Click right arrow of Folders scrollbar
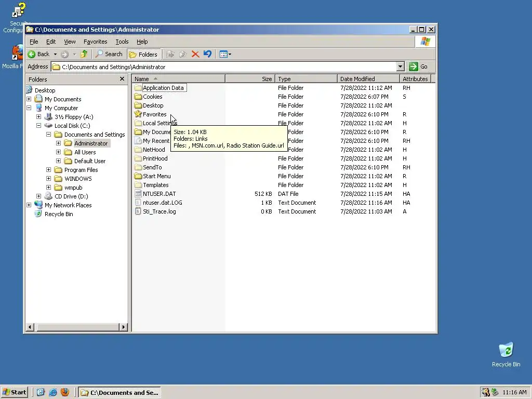 (124, 327)
